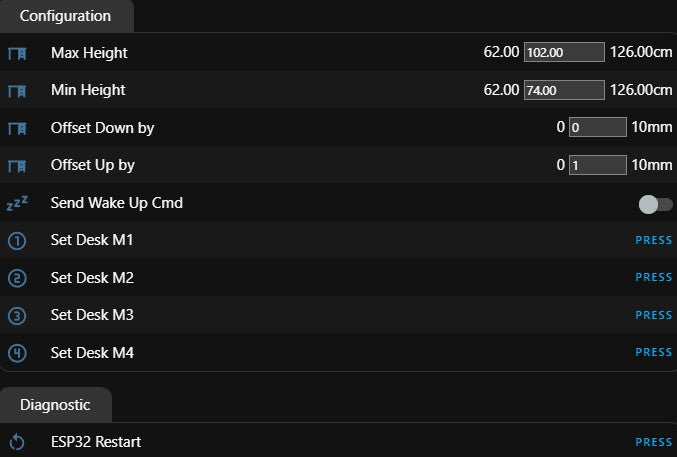Viewport: 677px width, 457px height.
Task: Select the Offset Down by number field
Action: (x=598, y=127)
